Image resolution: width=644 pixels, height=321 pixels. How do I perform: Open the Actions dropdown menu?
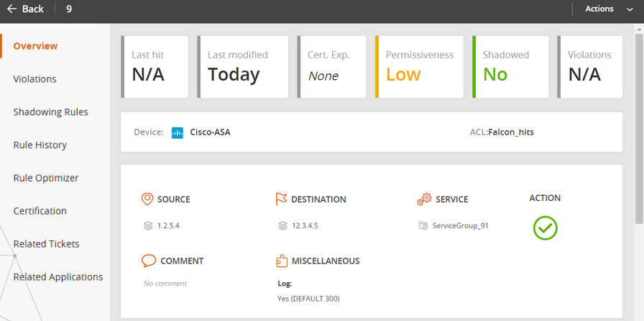599,9
